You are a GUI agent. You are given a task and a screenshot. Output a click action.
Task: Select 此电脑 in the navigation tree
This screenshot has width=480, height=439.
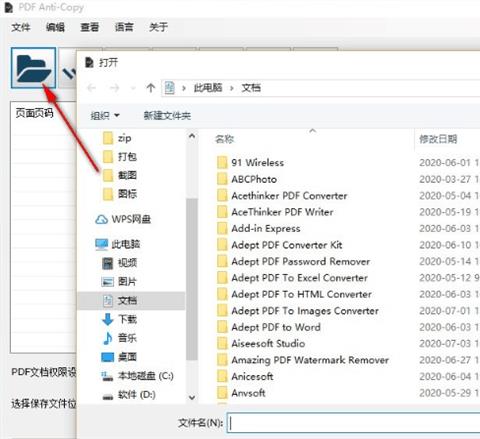[118, 244]
